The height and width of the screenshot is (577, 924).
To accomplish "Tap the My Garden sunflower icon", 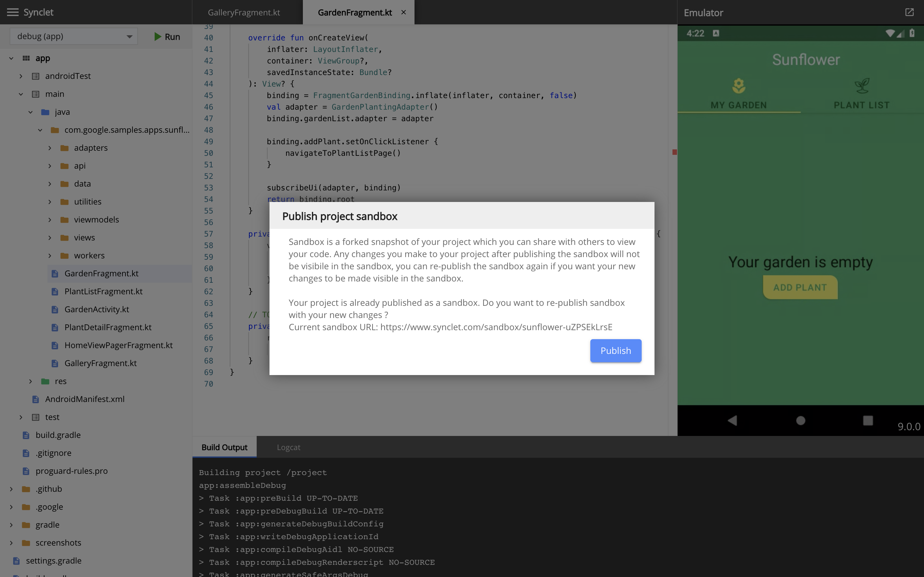I will [739, 86].
